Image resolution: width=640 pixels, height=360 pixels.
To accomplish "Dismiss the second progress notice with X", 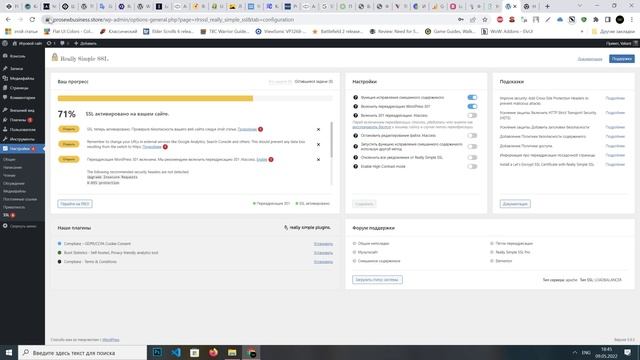I will pyautogui.click(x=318, y=144).
